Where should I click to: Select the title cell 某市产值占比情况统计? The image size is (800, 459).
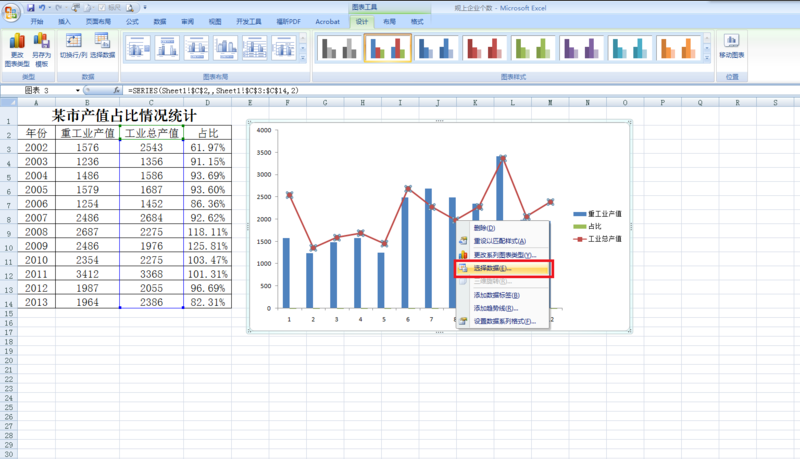[124, 116]
